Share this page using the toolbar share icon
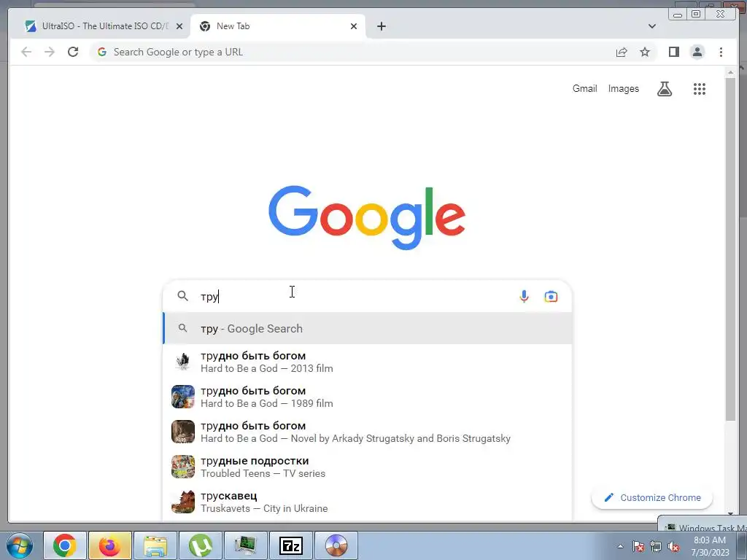The image size is (747, 560). tap(622, 52)
